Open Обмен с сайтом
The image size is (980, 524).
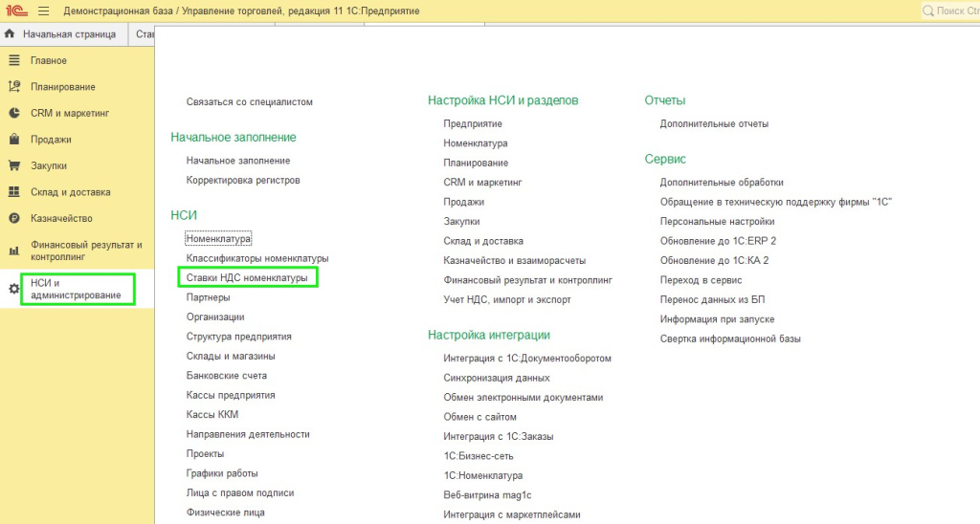[x=480, y=417]
